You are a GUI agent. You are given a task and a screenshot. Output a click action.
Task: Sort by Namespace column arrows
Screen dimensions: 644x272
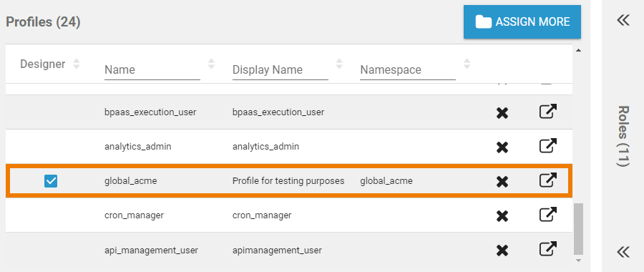(x=467, y=64)
